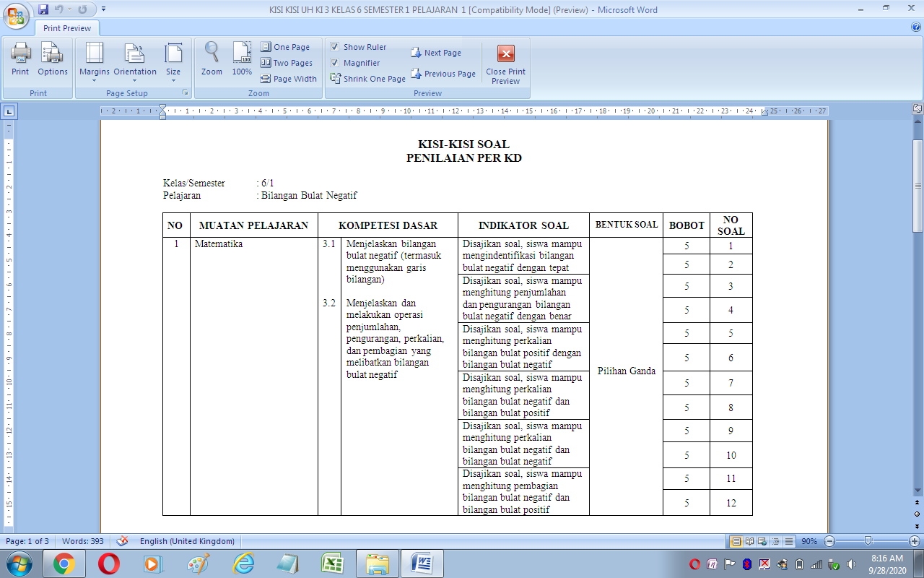Close Print Preview
924x578 pixels.
[506, 64]
